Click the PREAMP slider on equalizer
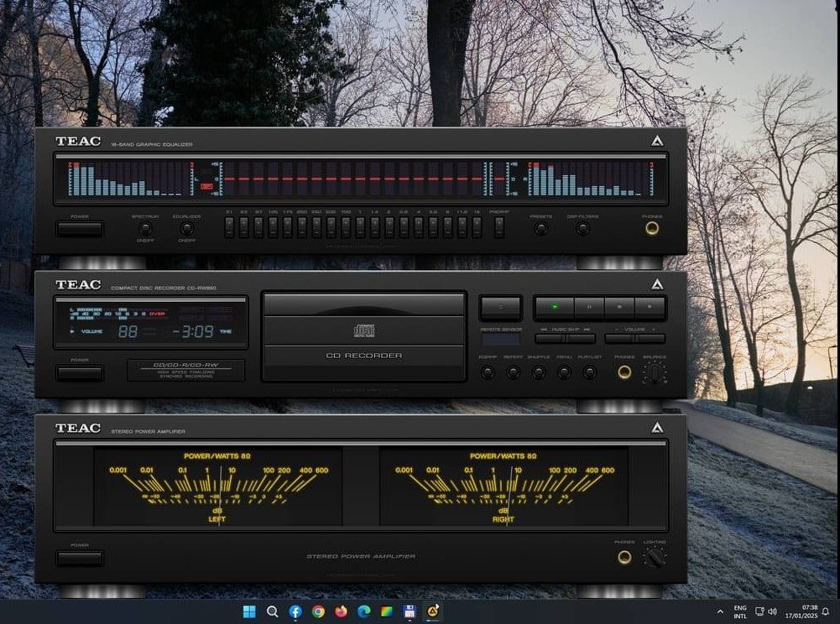 (x=499, y=227)
